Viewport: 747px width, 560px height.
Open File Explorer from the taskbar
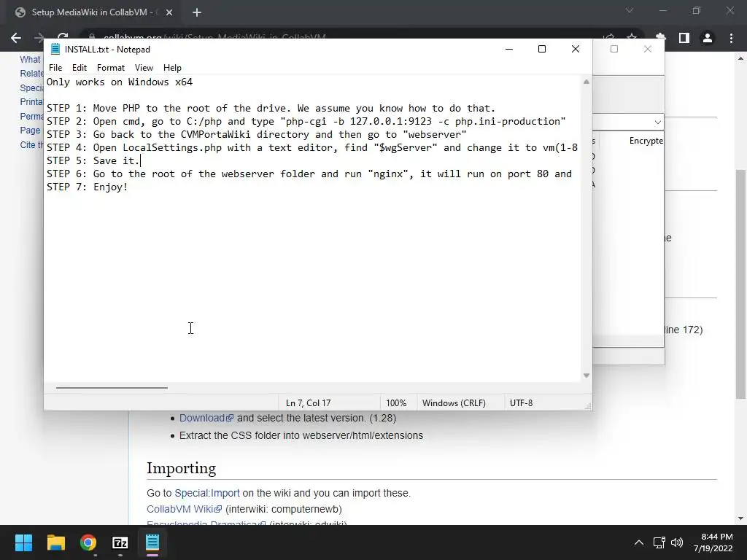[x=55, y=542]
